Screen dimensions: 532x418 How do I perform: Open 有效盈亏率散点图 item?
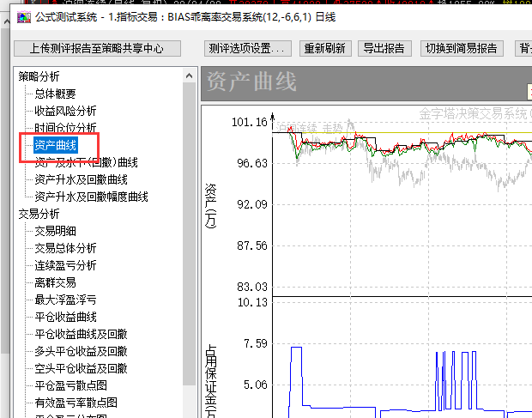pos(76,403)
